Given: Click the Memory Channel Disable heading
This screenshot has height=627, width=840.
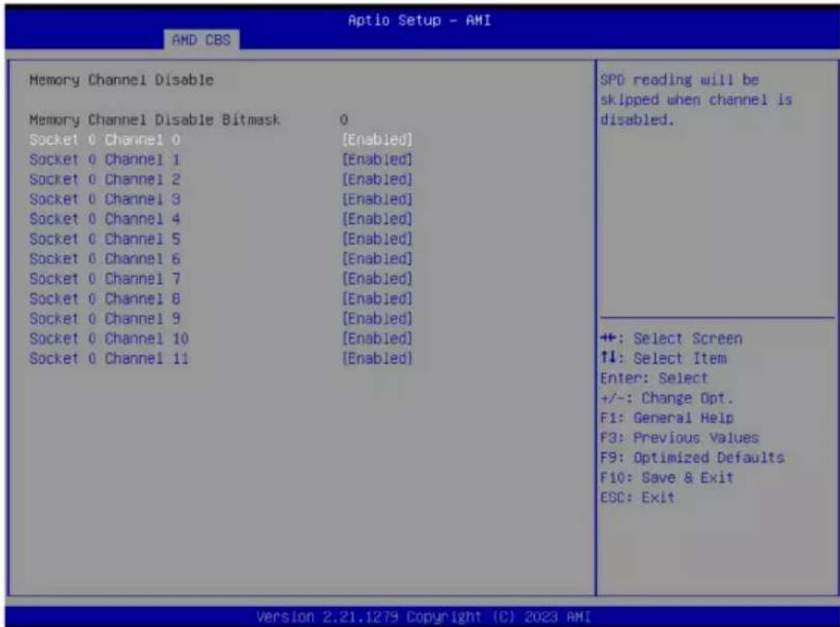Looking at the screenshot, I should point(122,81).
